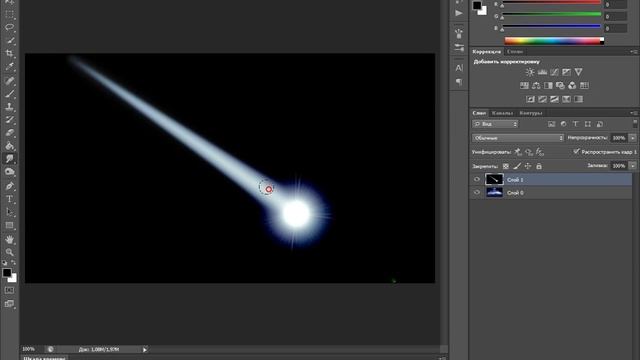This screenshot has height=360, width=640.
Task: Change the screen mode
Action: (x=9, y=304)
